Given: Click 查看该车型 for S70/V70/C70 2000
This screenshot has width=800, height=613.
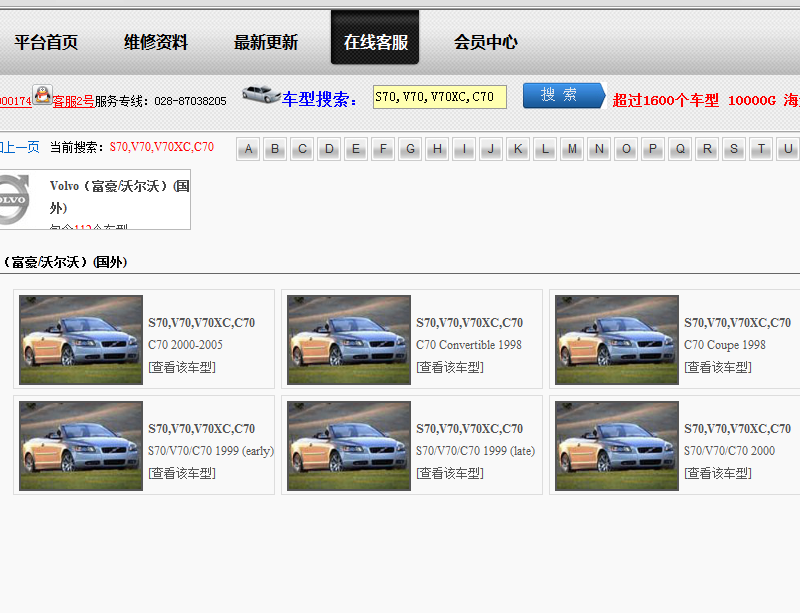Looking at the screenshot, I should point(718,474).
